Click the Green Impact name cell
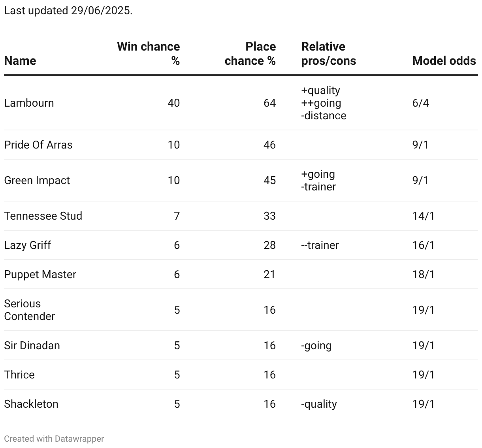 coord(37,181)
